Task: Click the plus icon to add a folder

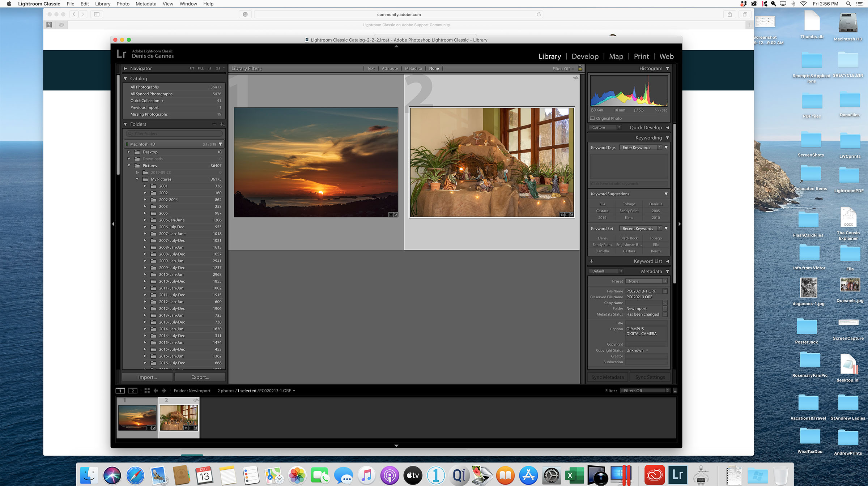Action: coord(222,124)
